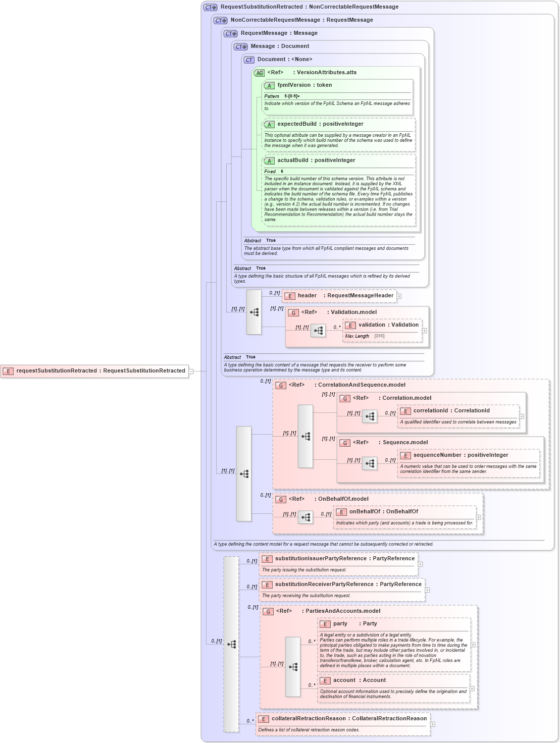Expand the correlationId : CorrelationId element

coord(522,416)
